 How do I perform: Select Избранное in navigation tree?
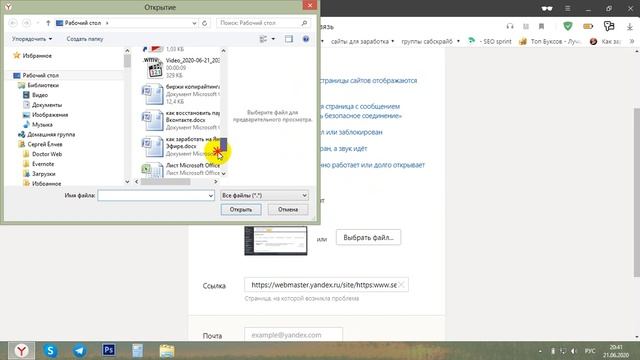(37, 56)
